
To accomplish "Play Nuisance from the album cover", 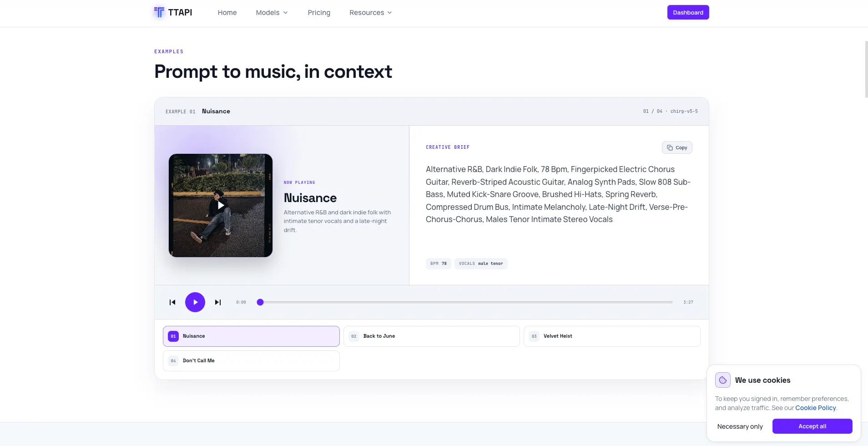I will pyautogui.click(x=221, y=205).
